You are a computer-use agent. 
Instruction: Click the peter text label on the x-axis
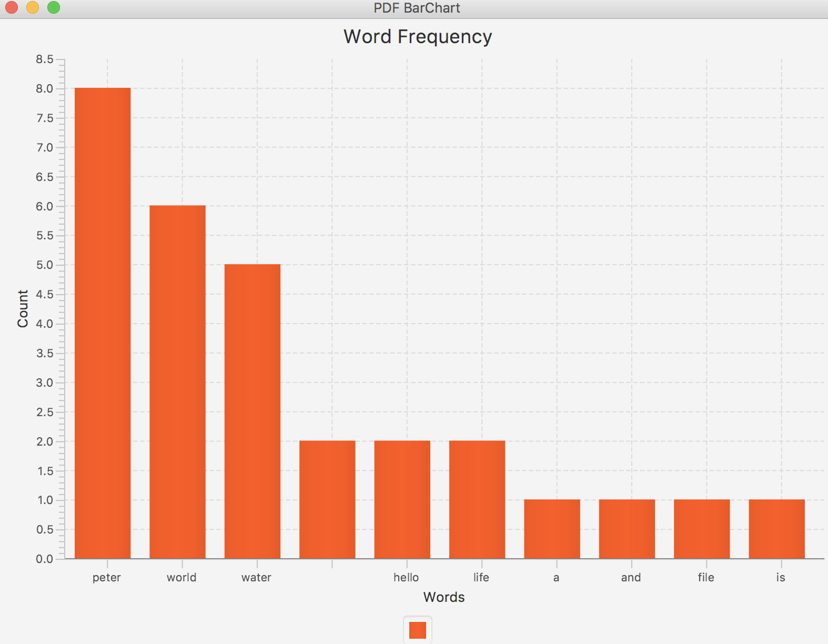pyautogui.click(x=107, y=578)
